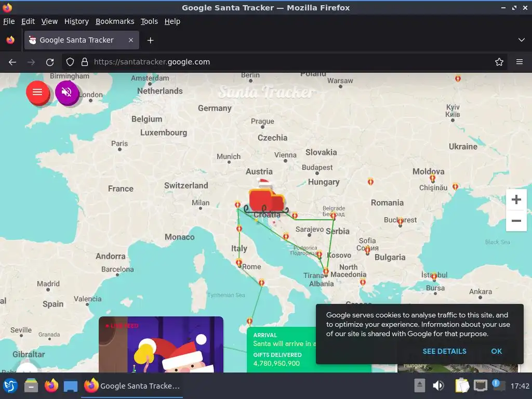
Task: Click the gift marker at Podgorica
Action: click(320, 254)
